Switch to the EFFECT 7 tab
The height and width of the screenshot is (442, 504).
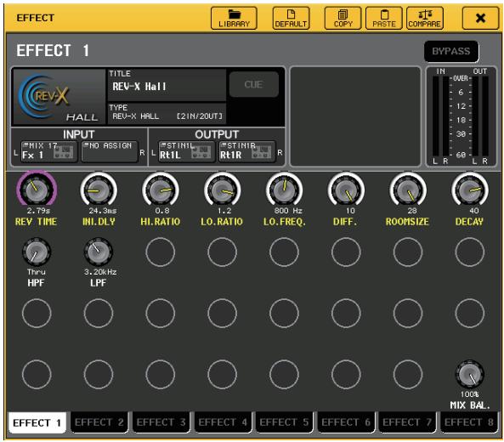407,422
